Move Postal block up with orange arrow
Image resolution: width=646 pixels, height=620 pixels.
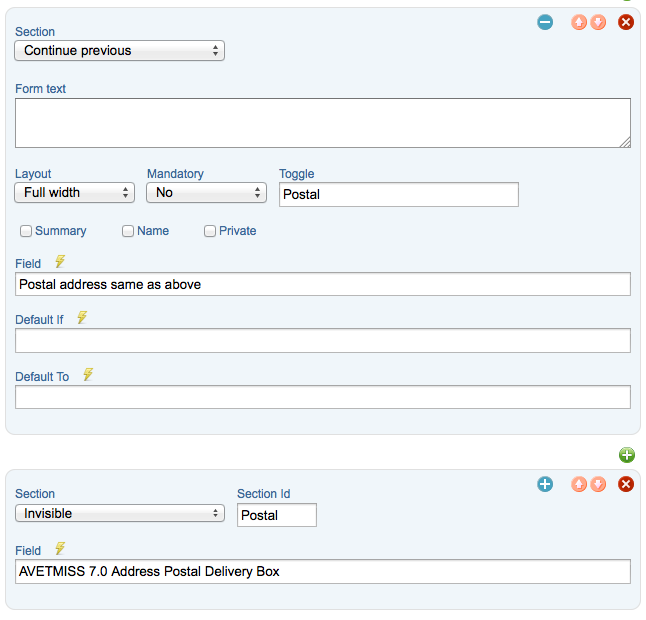(578, 484)
